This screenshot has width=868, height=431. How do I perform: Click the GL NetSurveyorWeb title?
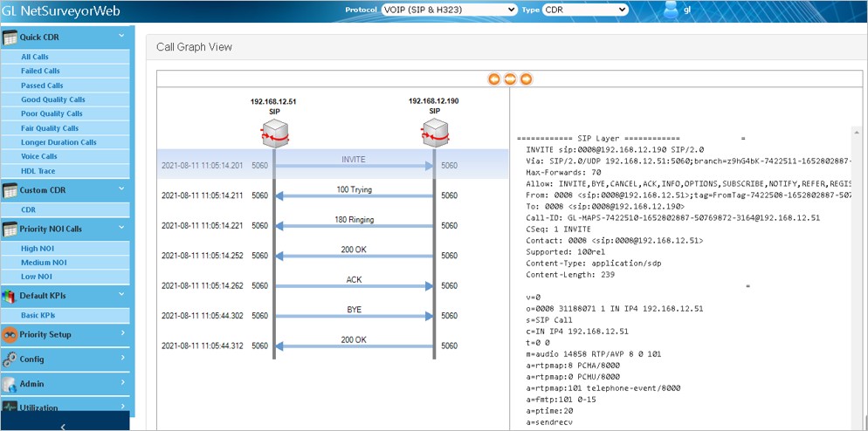[x=60, y=11]
